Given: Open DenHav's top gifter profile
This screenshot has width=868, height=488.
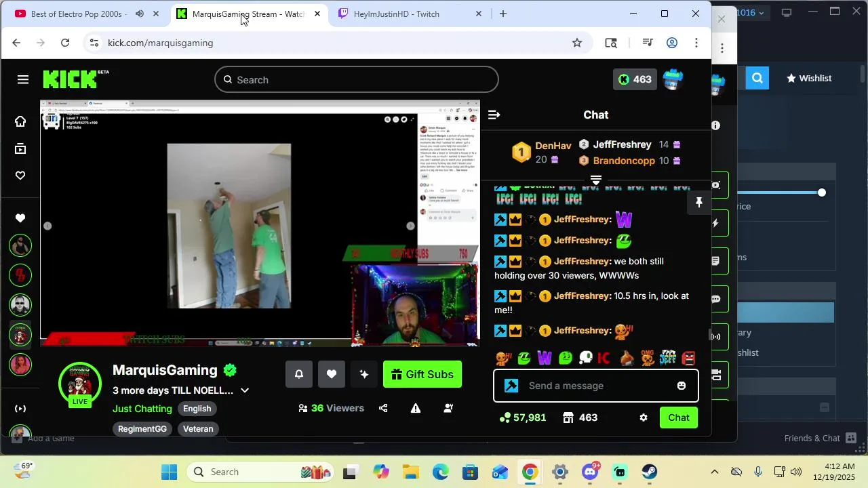Looking at the screenshot, I should [x=553, y=146].
